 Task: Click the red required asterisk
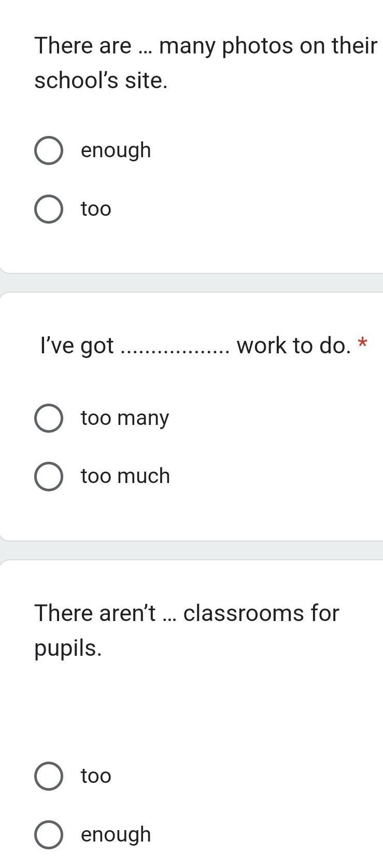click(x=363, y=343)
